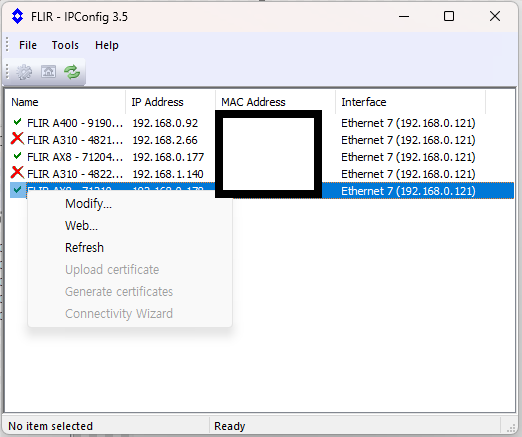Sort by IP Address column header
The height and width of the screenshot is (437, 522).
pyautogui.click(x=170, y=102)
